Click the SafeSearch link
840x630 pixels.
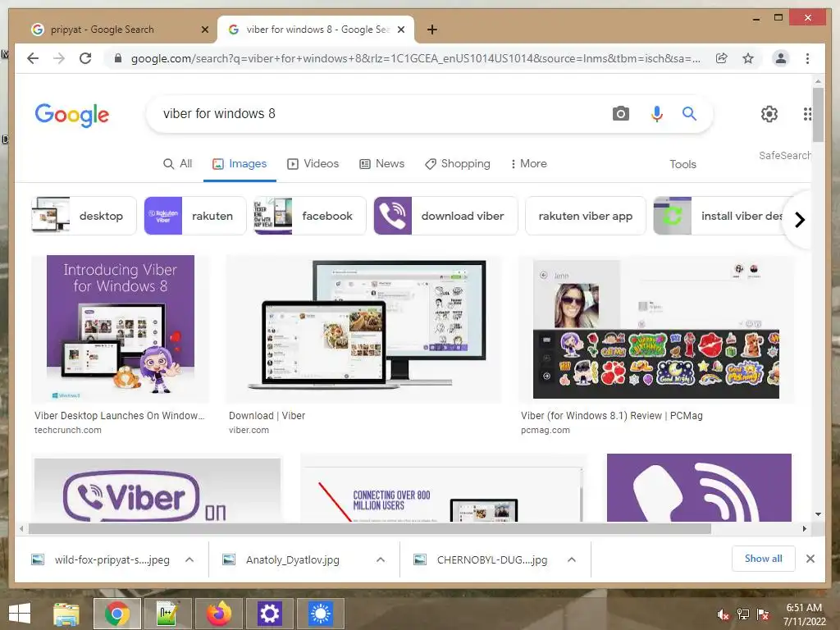[x=784, y=155]
